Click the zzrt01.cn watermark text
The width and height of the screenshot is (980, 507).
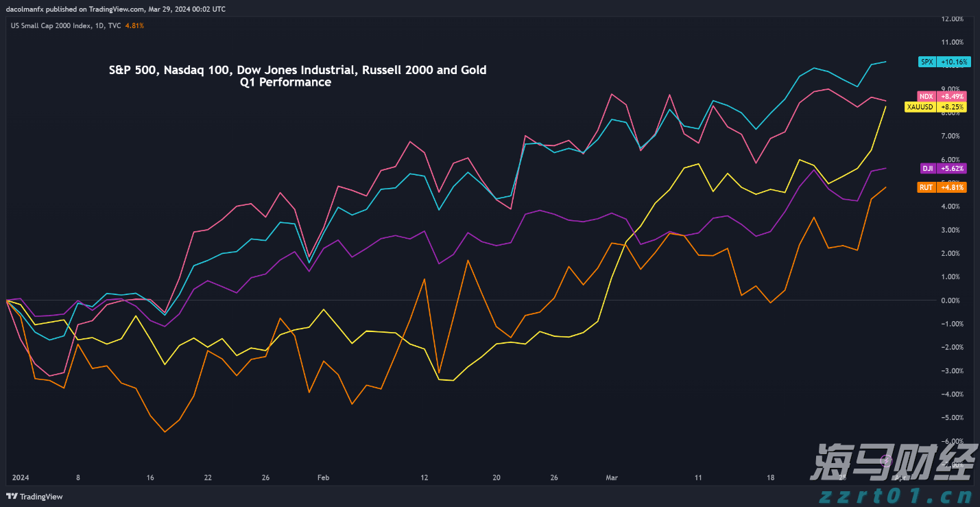[x=900, y=495]
